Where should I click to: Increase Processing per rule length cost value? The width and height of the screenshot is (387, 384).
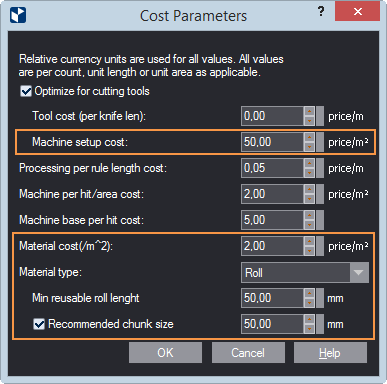[x=310, y=164]
